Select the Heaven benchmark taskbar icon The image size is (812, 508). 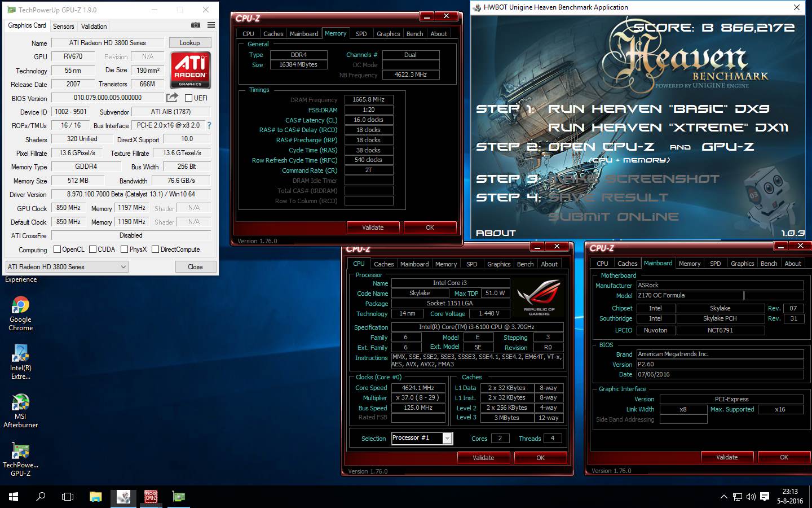pos(123,497)
